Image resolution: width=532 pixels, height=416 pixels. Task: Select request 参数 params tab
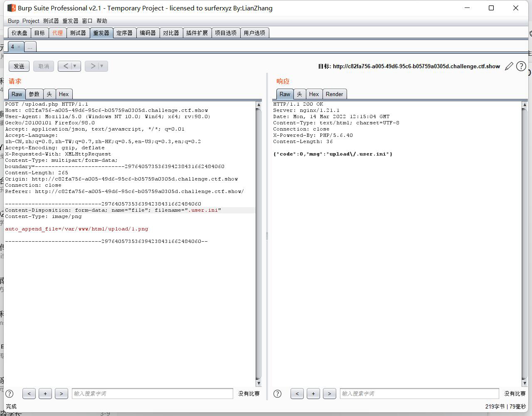coord(34,94)
